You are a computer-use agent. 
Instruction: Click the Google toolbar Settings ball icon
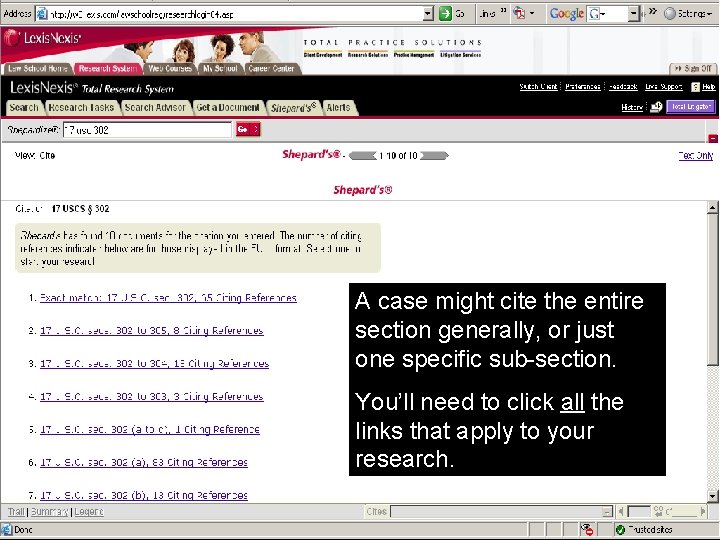pos(670,14)
